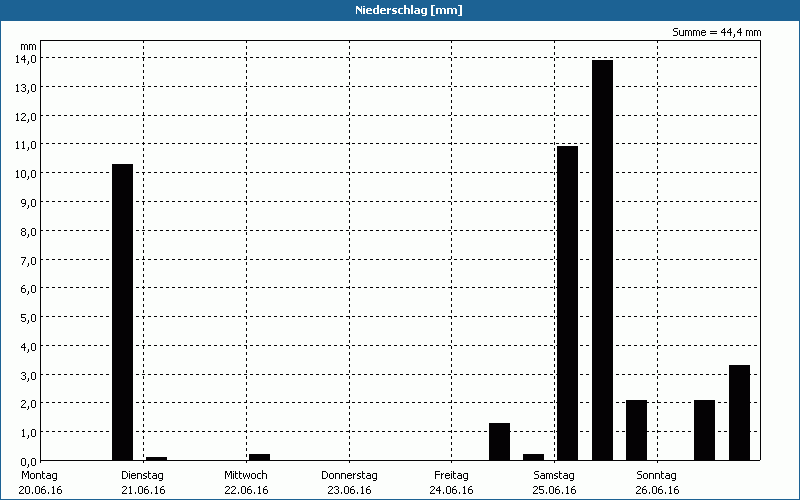Image resolution: width=800 pixels, height=500 pixels.
Task: Click the Freitag bar reaching about 1,3 mm
Action: point(499,442)
